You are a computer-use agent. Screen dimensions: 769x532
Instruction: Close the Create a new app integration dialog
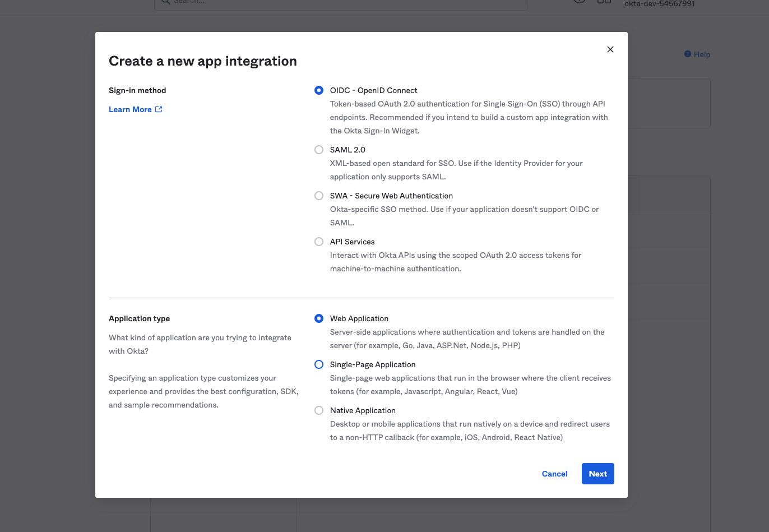point(610,49)
